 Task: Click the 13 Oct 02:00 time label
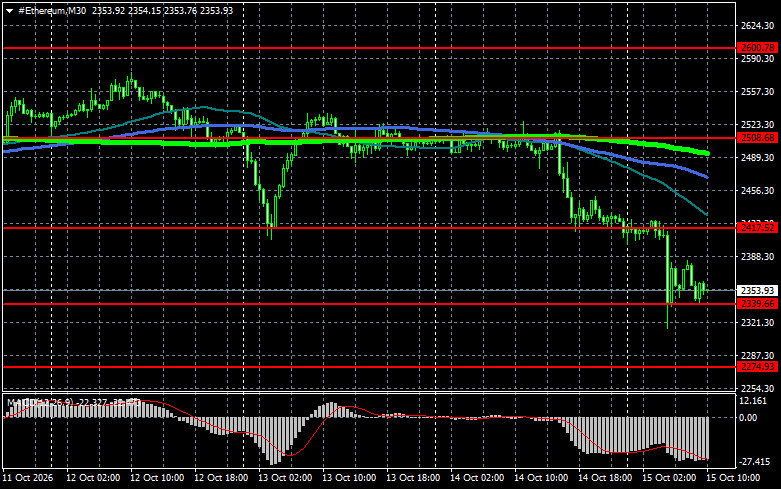click(x=285, y=478)
